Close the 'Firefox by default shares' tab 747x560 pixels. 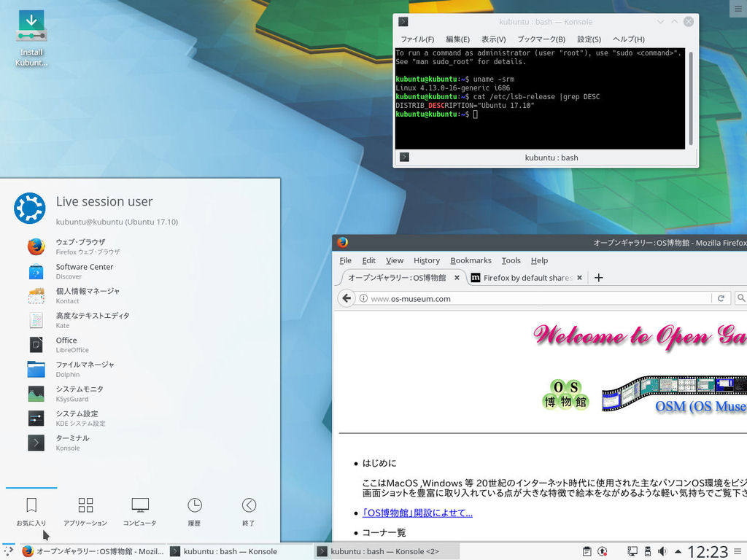[579, 278]
